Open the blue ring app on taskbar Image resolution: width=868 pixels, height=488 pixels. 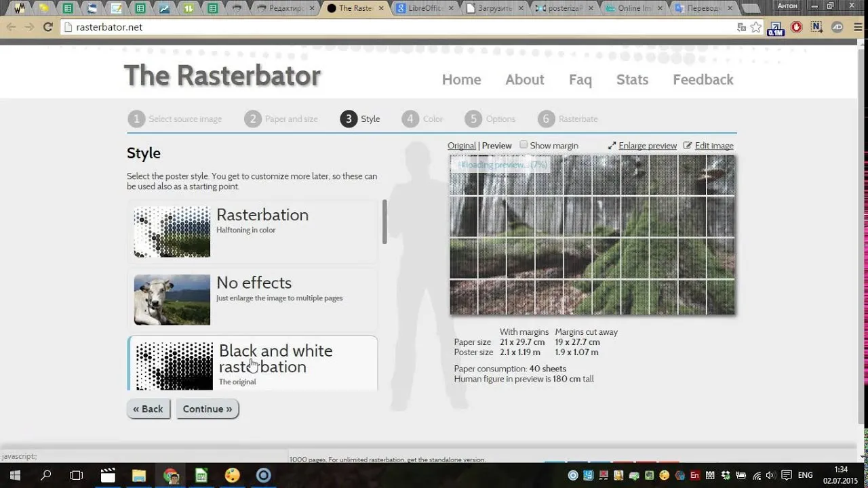pos(264,475)
